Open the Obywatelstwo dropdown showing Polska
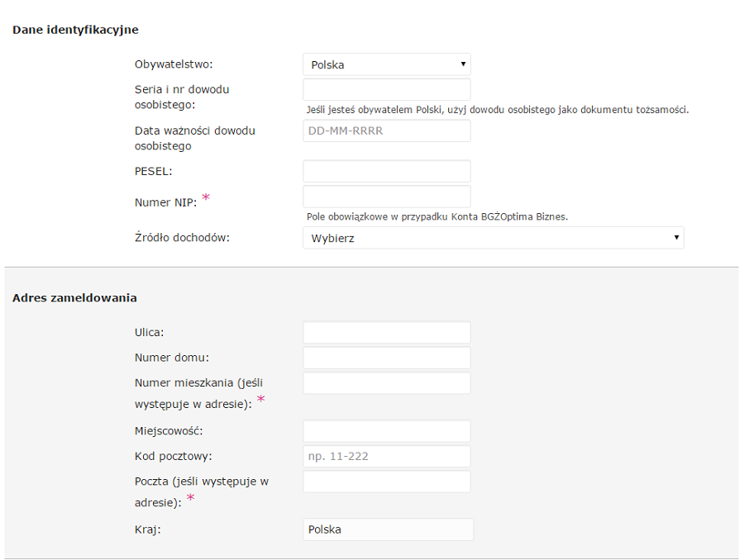 [387, 64]
